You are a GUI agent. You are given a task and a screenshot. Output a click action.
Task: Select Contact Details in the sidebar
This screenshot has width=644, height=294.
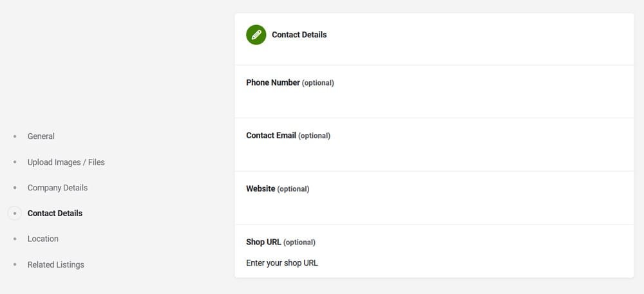(x=55, y=213)
